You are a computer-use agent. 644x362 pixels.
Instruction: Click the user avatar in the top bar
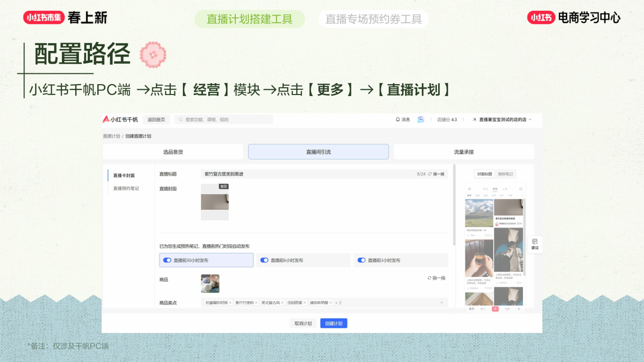click(x=421, y=119)
